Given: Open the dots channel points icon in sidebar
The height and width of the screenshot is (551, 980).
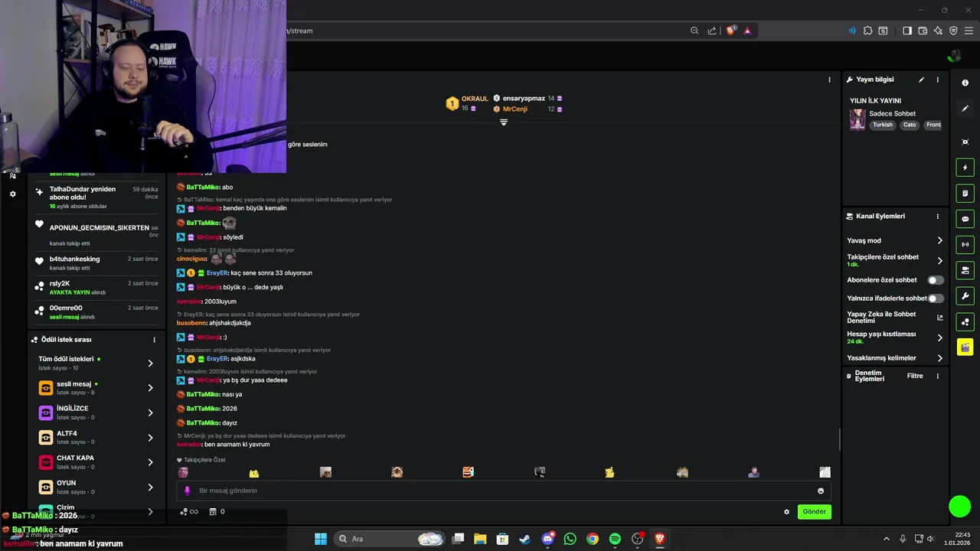Looking at the screenshot, I should pyautogui.click(x=965, y=322).
